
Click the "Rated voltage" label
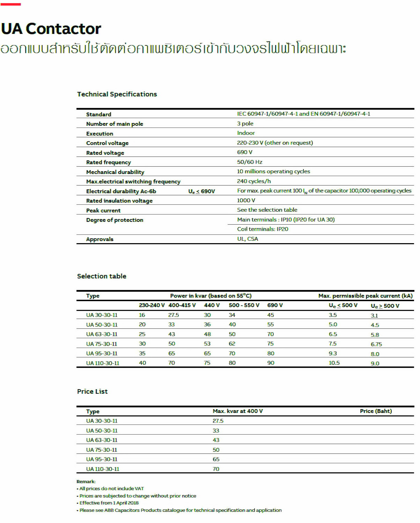tap(105, 153)
